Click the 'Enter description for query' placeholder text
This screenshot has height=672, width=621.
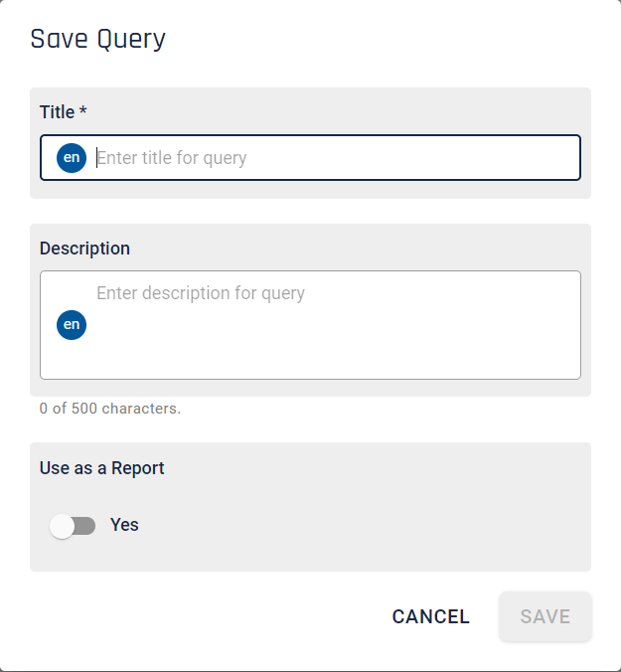201,293
